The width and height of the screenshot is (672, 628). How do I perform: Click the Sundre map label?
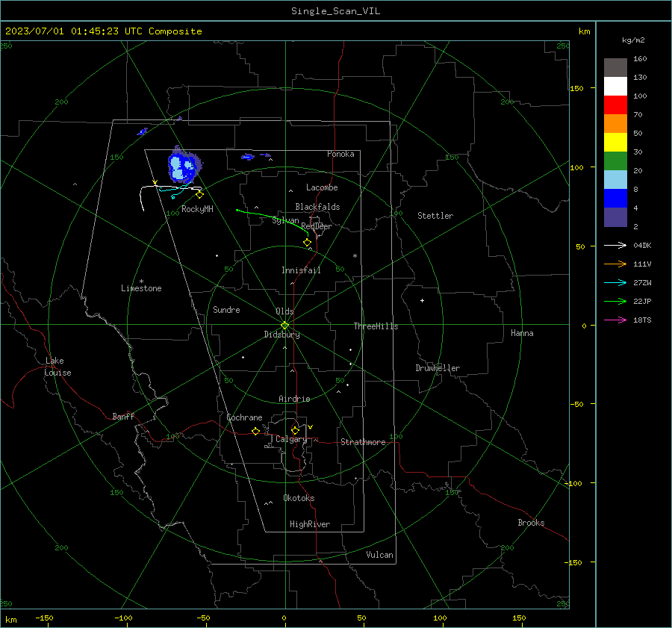tap(226, 310)
